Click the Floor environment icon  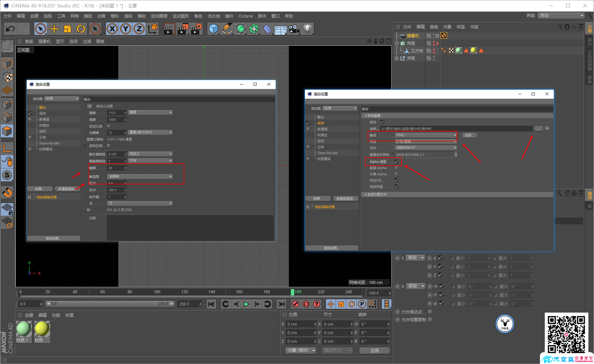(280, 29)
